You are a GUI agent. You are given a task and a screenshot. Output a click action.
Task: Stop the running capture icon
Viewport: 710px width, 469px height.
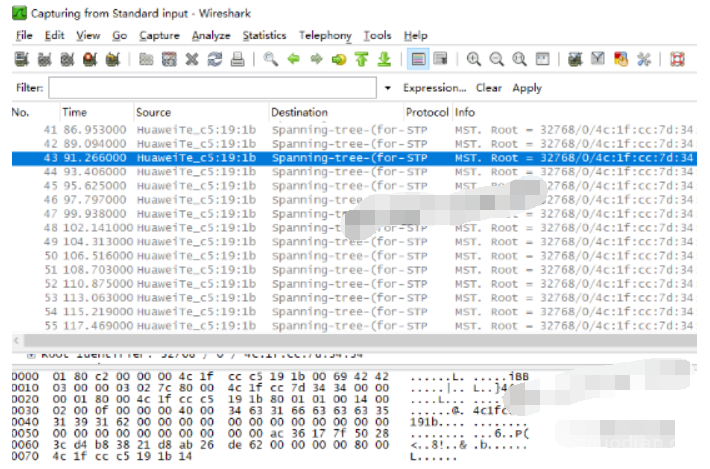click(90, 59)
